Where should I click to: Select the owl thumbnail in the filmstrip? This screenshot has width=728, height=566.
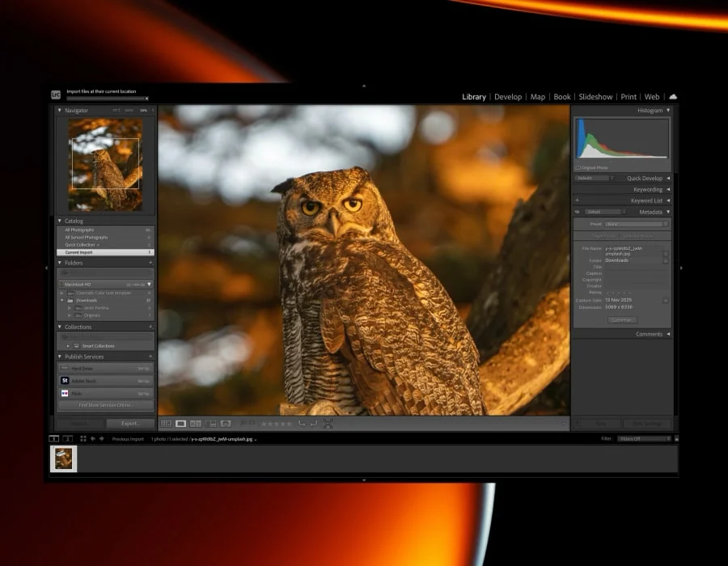point(62,458)
